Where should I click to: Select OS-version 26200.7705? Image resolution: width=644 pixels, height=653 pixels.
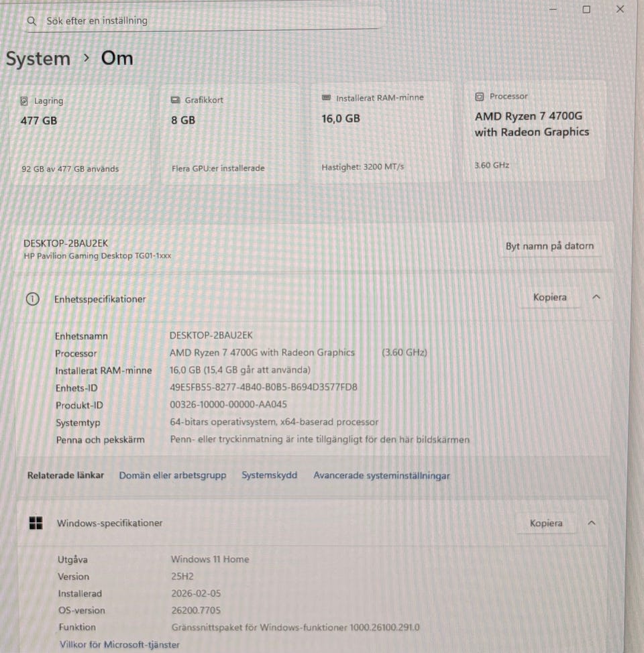(x=196, y=611)
